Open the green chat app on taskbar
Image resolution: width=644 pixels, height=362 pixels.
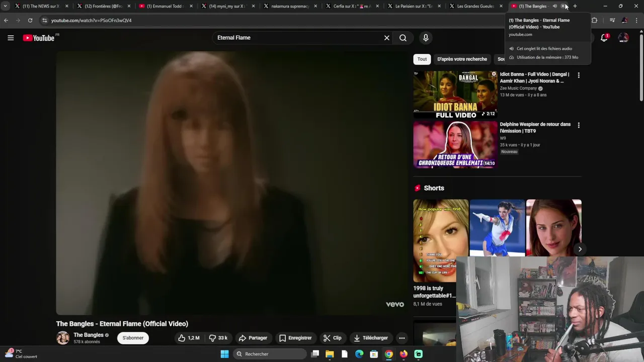(x=419, y=354)
